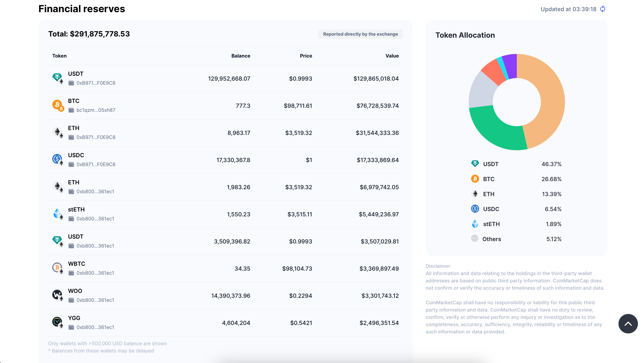This screenshot has height=363, width=644.
Task: Click ETH value $31,544,333.36
Action: (x=377, y=133)
